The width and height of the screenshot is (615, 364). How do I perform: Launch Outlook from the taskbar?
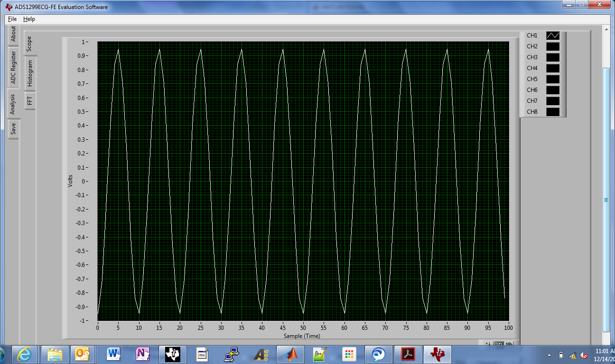coord(83,354)
